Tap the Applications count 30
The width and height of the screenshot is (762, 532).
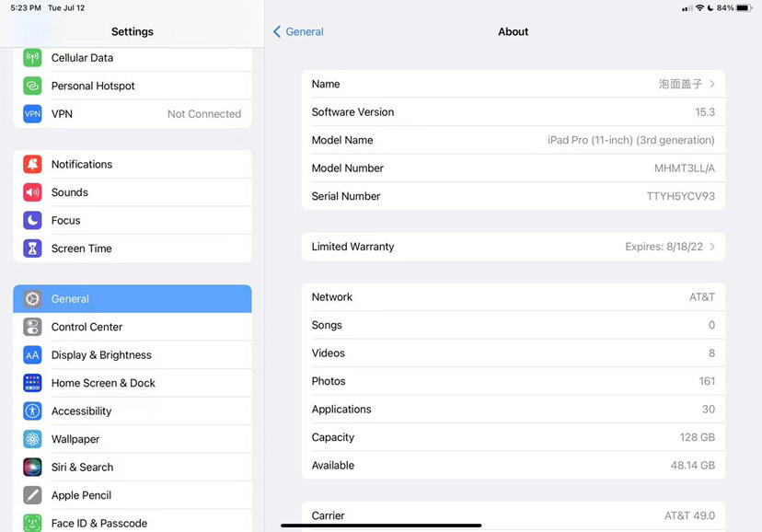tap(708, 410)
